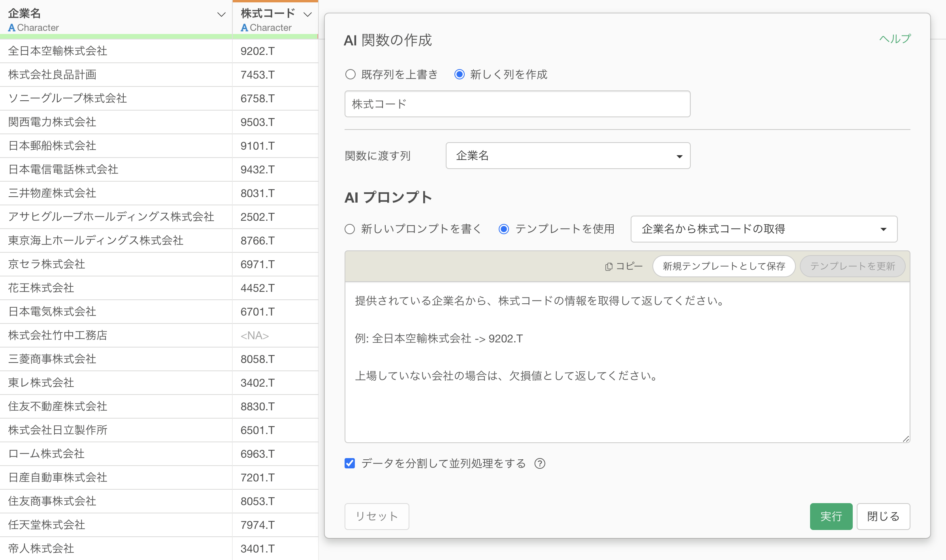The height and width of the screenshot is (560, 946).
Task: Click the リセット button
Action: pyautogui.click(x=377, y=516)
